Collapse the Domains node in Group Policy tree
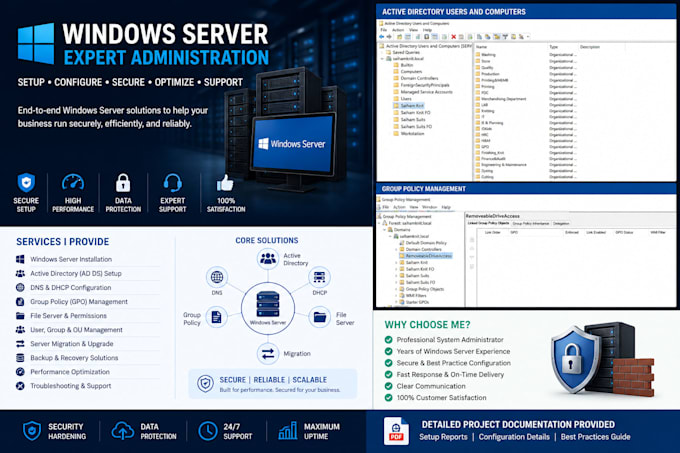The height and width of the screenshot is (453, 680). 385,229
